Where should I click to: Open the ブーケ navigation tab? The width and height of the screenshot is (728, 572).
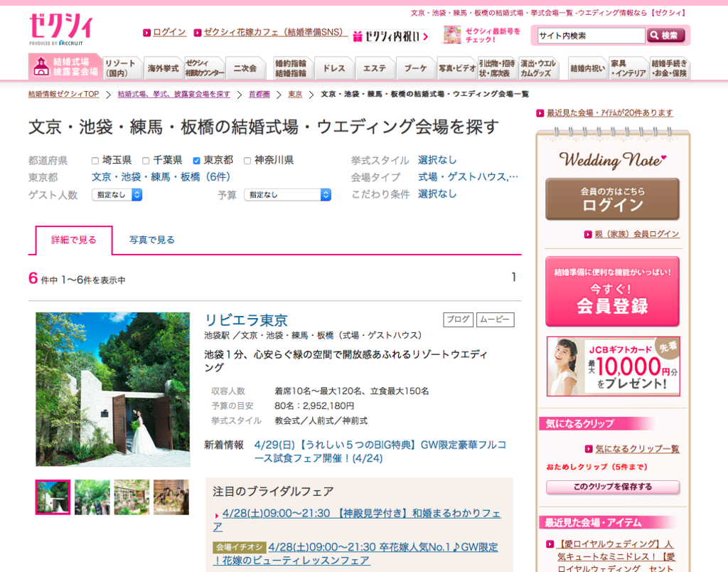[x=415, y=68]
